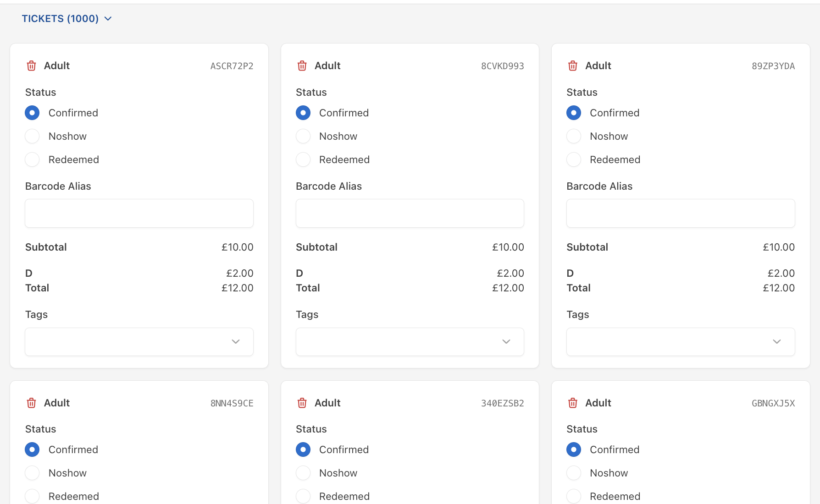
Task: Open Tags dropdown for ticket ASCR72P2
Action: tap(139, 342)
